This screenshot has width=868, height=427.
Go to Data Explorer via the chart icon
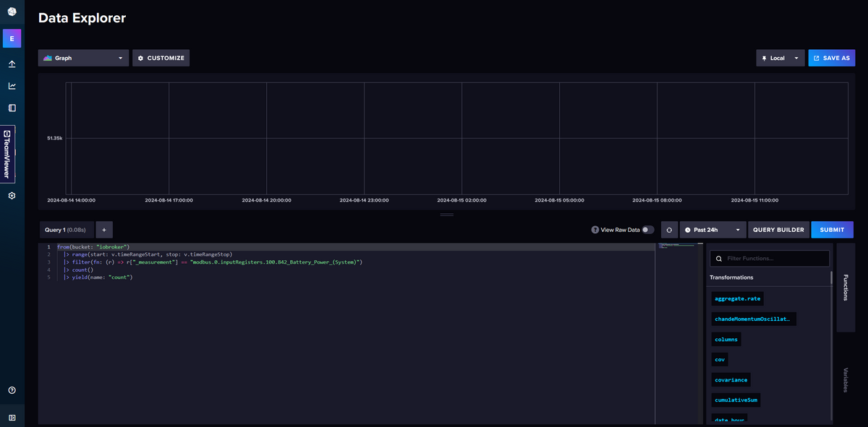pyautogui.click(x=12, y=86)
